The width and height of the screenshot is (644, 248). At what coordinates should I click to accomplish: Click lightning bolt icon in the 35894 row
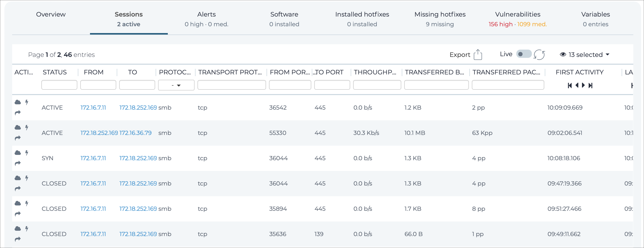[27, 203]
